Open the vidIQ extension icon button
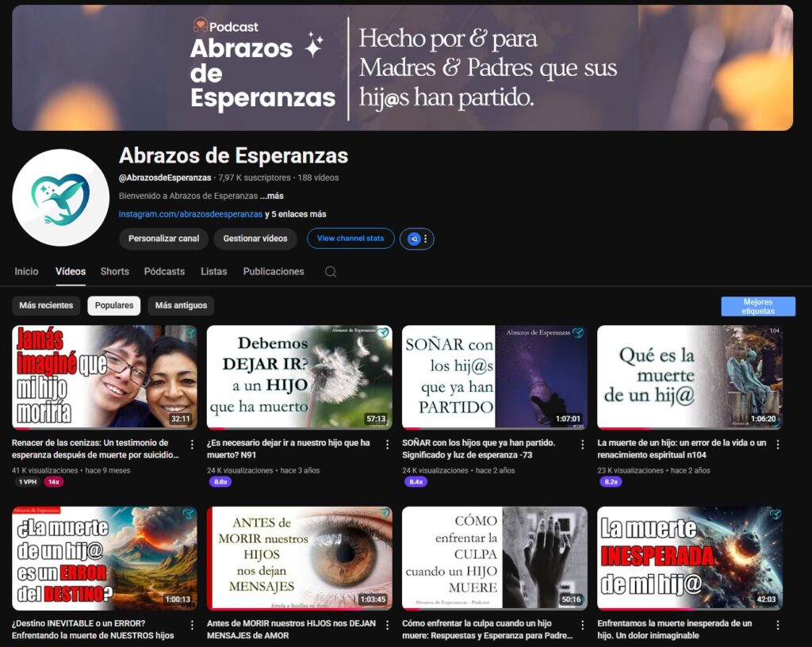The width and height of the screenshot is (812, 647). click(x=413, y=239)
